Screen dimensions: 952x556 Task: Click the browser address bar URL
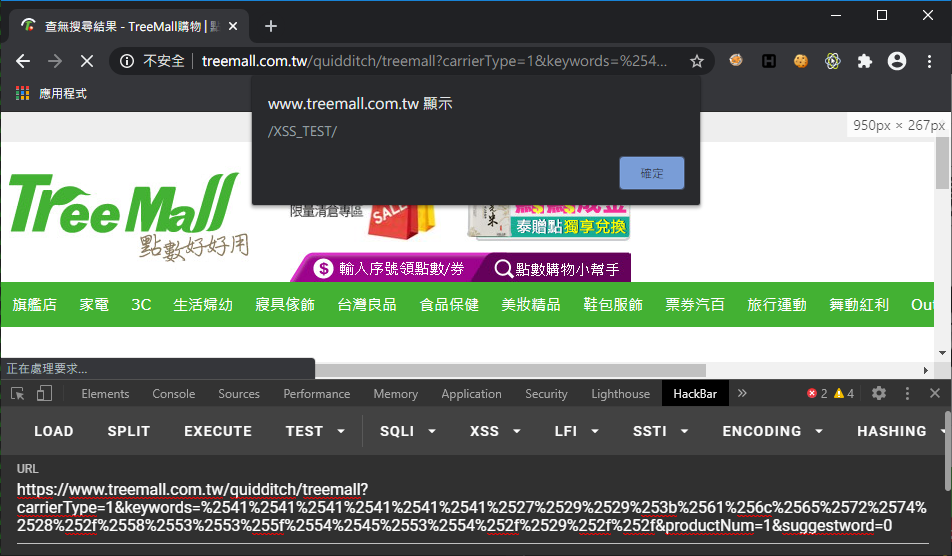(434, 61)
